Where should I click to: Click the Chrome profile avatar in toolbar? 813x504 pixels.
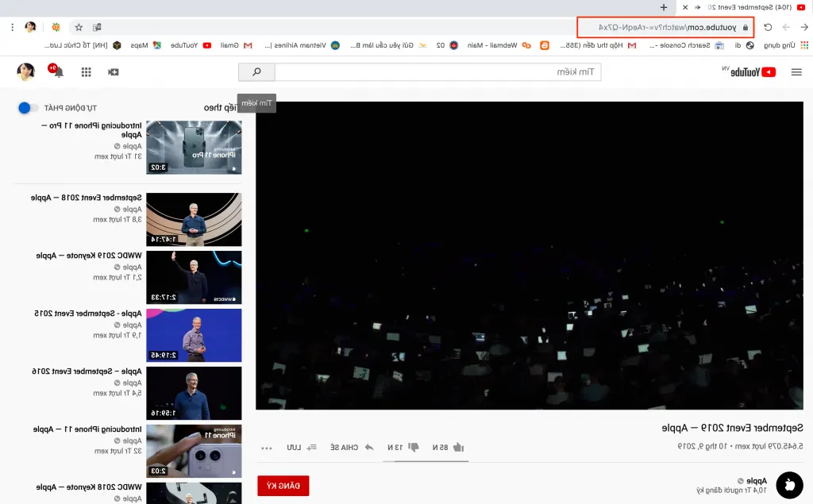(31, 27)
